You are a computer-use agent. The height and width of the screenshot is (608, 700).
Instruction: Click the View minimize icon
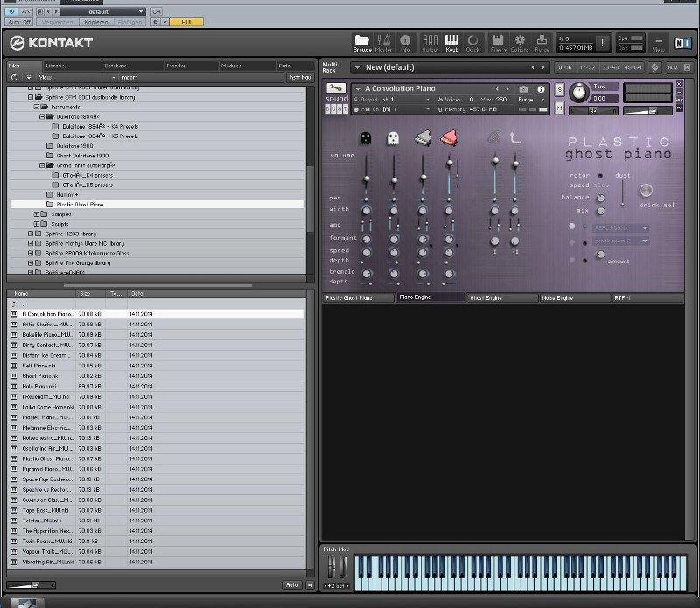(x=659, y=43)
